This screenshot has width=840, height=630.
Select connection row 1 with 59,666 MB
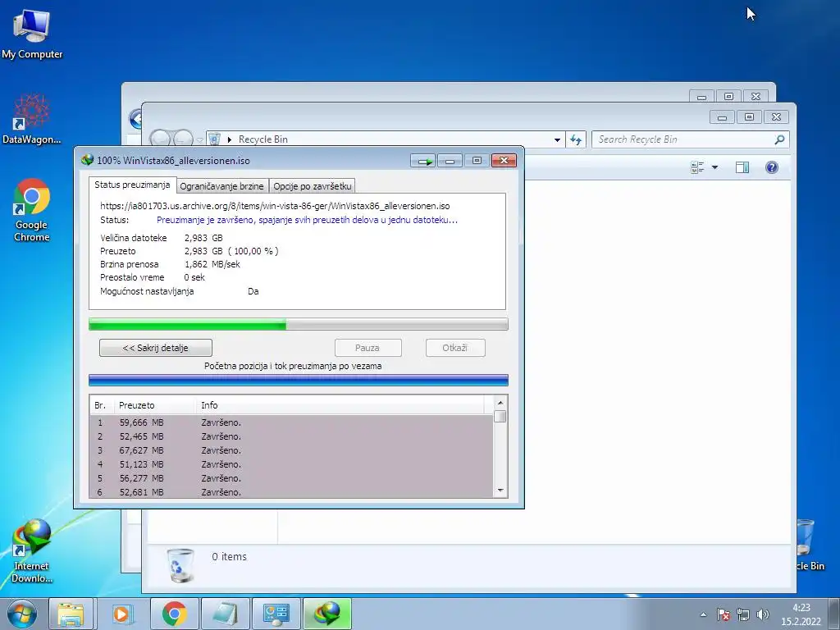pos(291,422)
